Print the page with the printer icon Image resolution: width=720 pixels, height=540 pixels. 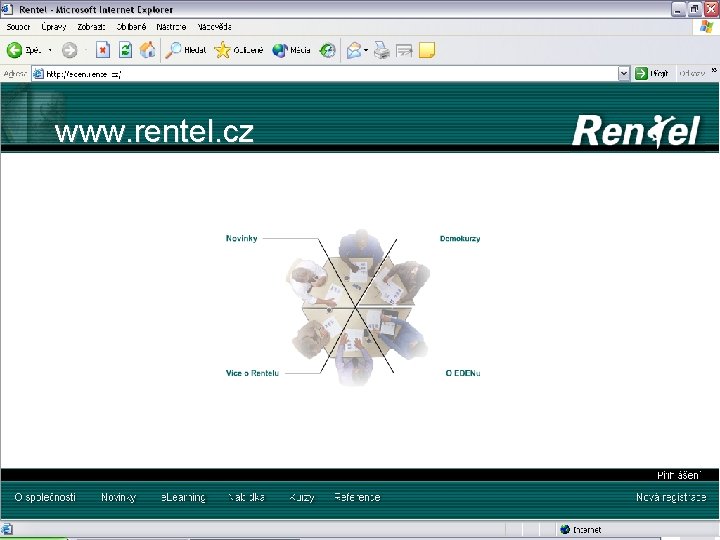coord(382,50)
